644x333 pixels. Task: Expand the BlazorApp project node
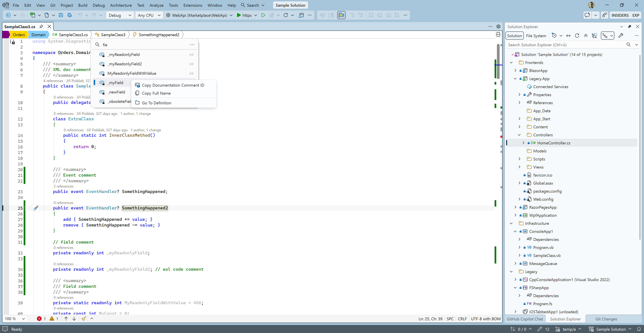[x=515, y=71]
